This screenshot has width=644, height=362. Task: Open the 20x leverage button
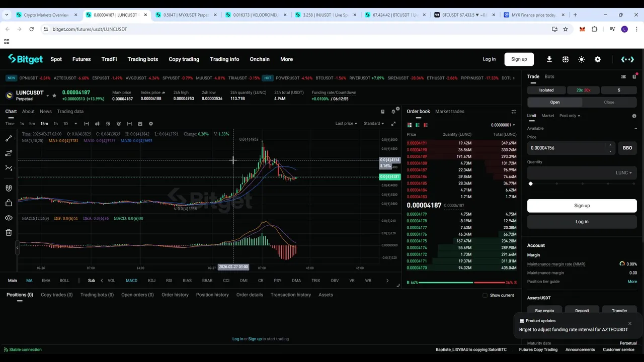tap(584, 90)
